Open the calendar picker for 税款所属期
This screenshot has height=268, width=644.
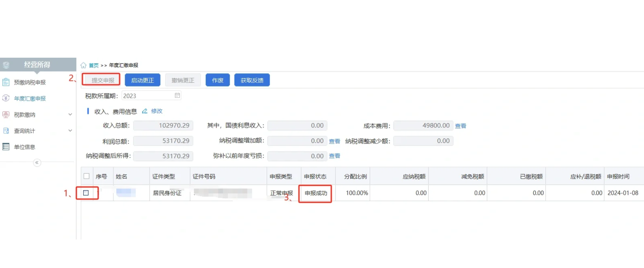coord(177,96)
